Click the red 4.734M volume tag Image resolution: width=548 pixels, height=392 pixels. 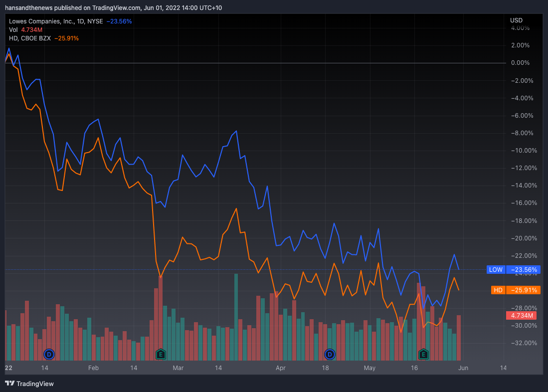coord(521,315)
